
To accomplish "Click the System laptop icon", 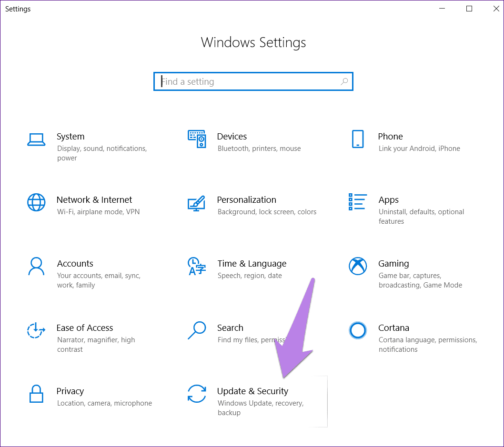I will 36,139.
